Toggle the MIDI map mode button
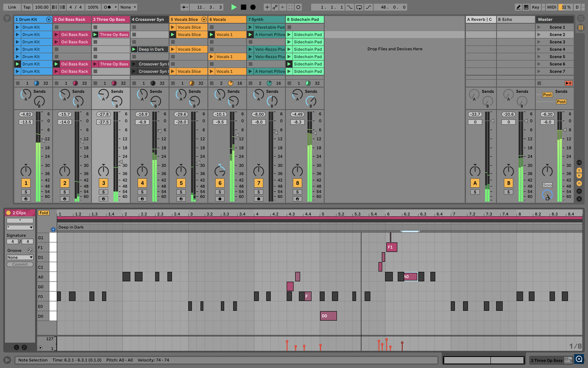 point(551,7)
